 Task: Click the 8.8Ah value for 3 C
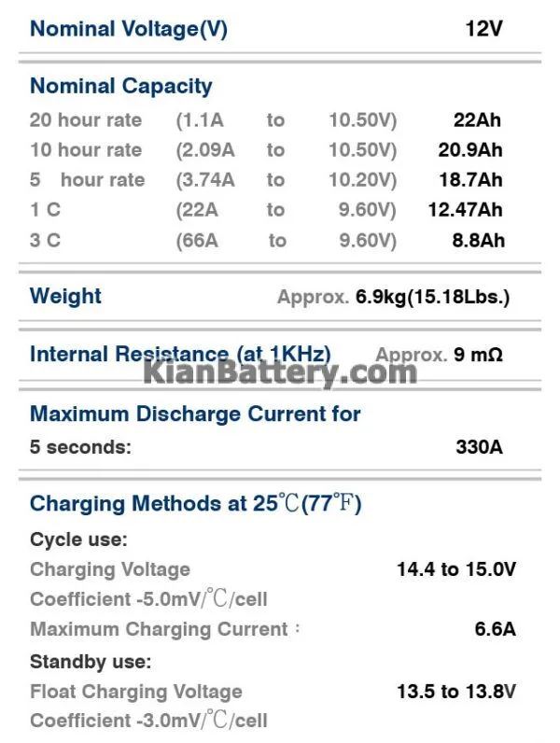(479, 240)
